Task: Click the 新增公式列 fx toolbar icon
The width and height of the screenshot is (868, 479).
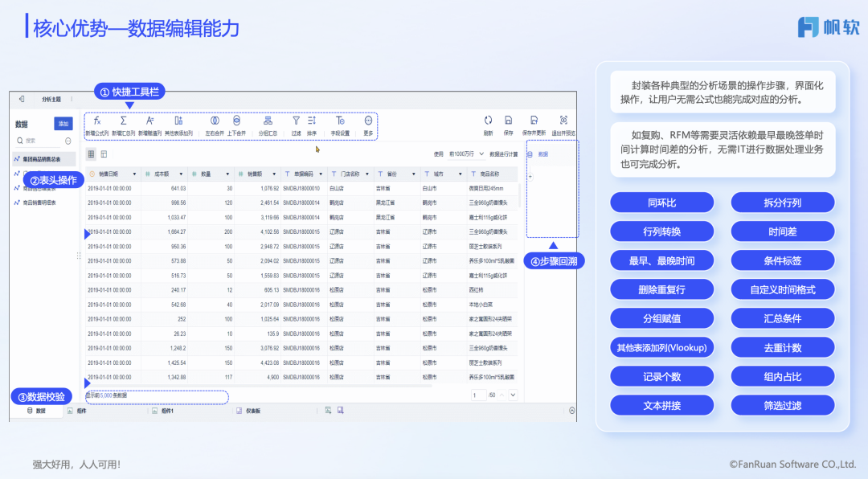Action: point(97,121)
